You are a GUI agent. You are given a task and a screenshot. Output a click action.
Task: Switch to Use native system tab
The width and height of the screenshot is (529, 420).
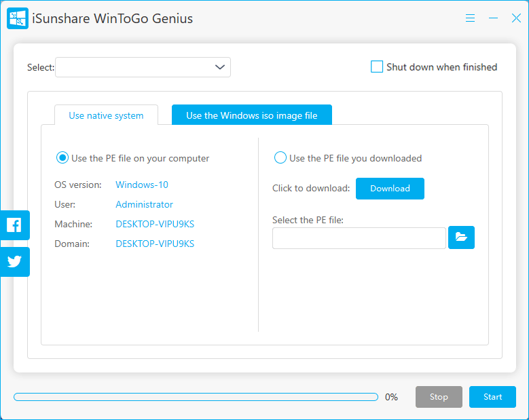(106, 115)
